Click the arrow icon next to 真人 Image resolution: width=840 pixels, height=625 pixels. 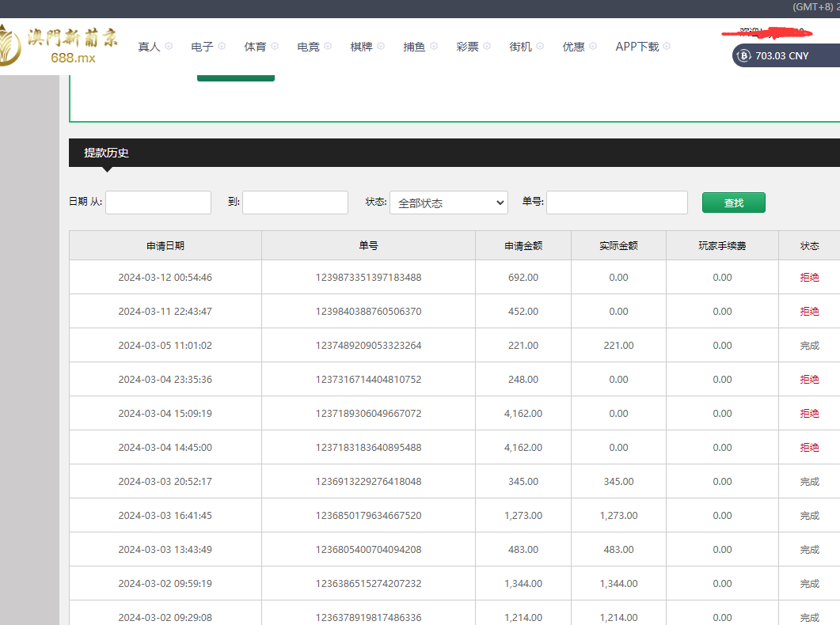tap(169, 47)
